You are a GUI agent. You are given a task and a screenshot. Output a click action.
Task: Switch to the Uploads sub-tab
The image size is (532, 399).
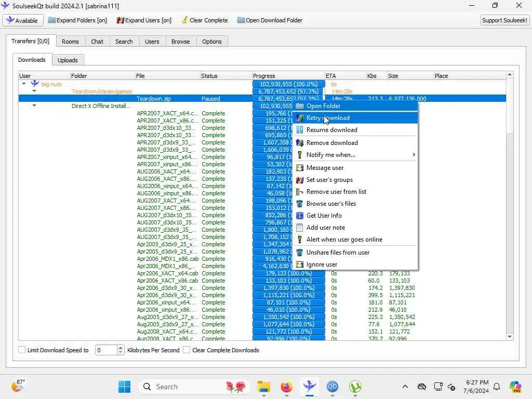68,60
